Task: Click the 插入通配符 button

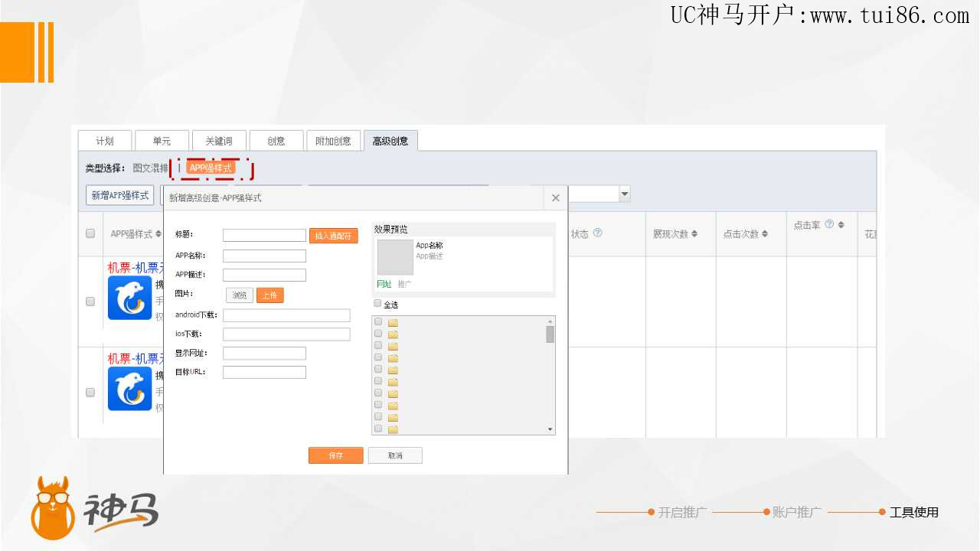Action: (334, 236)
